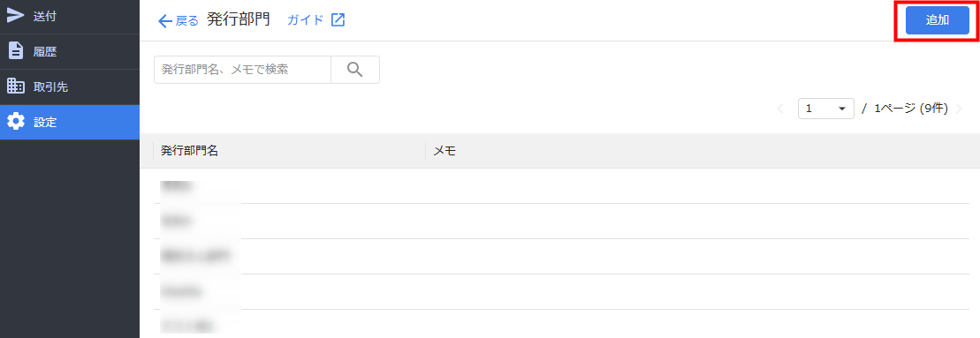Open the 履歴 document icon
980x338 pixels.
[16, 51]
